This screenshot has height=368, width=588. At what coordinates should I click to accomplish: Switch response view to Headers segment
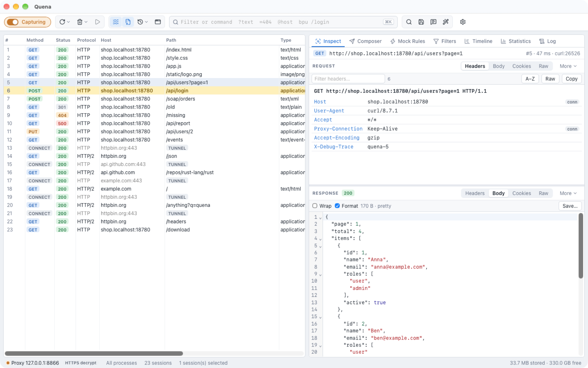(475, 193)
